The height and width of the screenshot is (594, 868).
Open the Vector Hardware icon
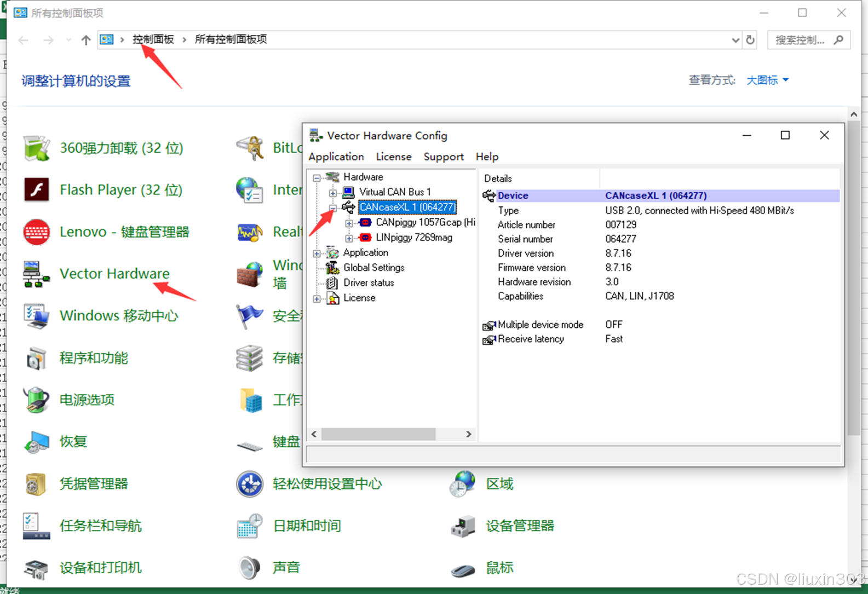pos(37,274)
